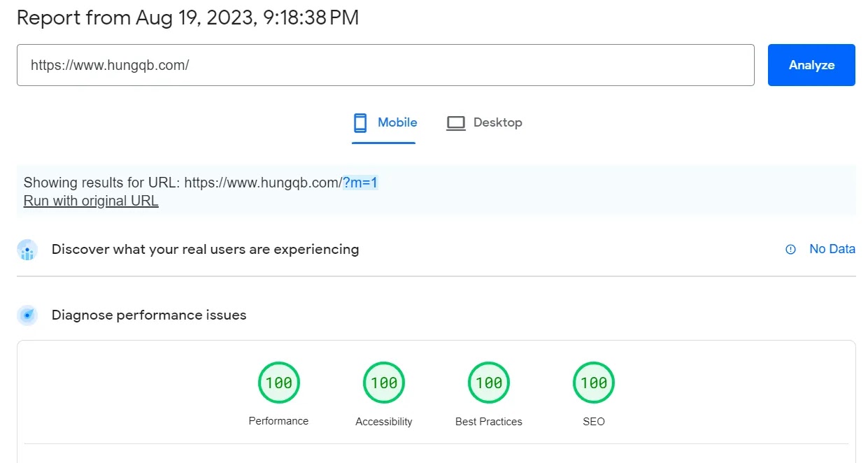This screenshot has height=463, width=868.
Task: Click the Performance label
Action: [278, 421]
